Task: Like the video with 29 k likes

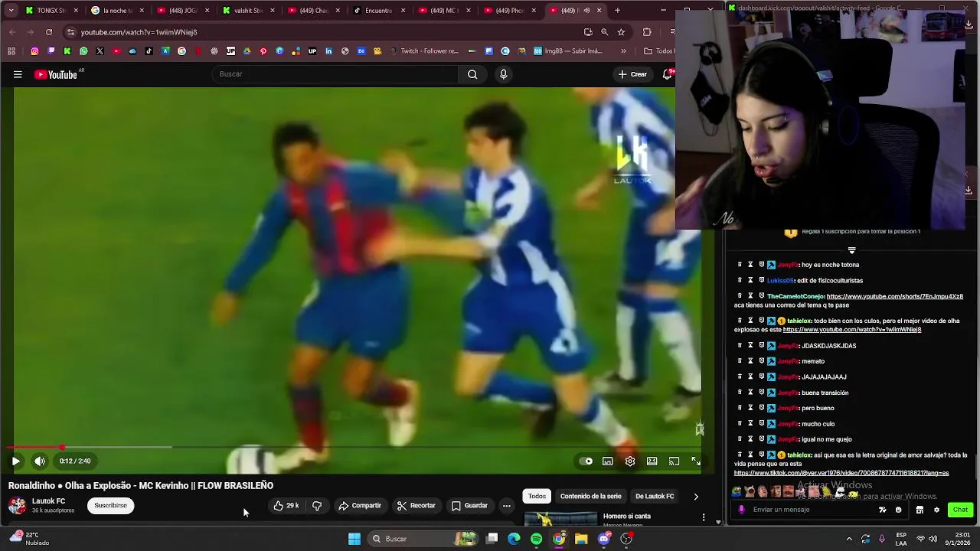Action: point(286,505)
